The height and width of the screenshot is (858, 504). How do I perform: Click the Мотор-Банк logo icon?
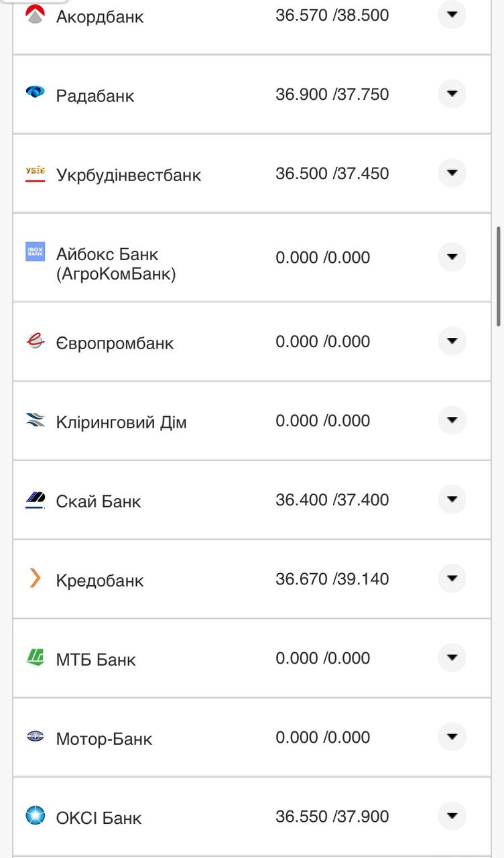(x=35, y=736)
